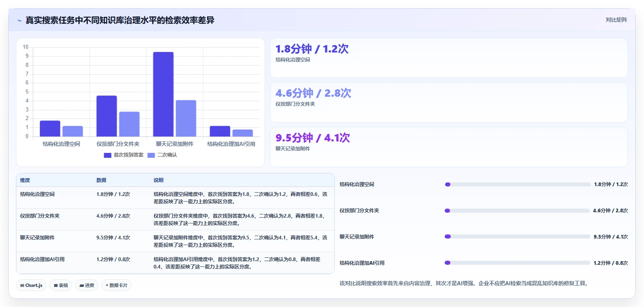
Task: Click the 数据 table column header
Action: point(101,180)
